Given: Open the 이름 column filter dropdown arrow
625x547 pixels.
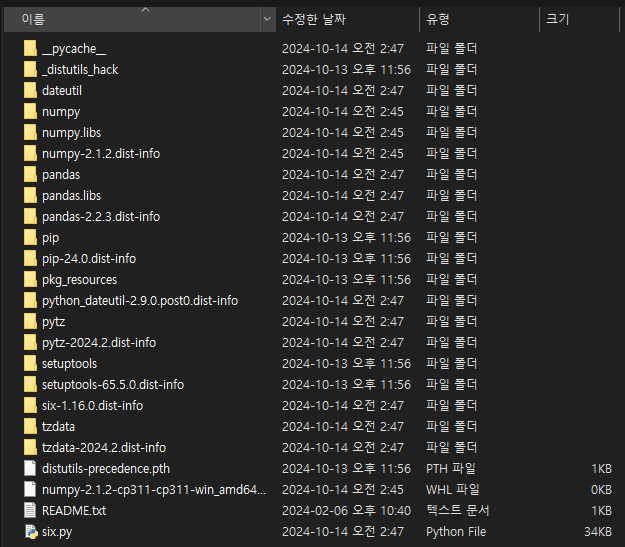Looking at the screenshot, I should (267, 19).
